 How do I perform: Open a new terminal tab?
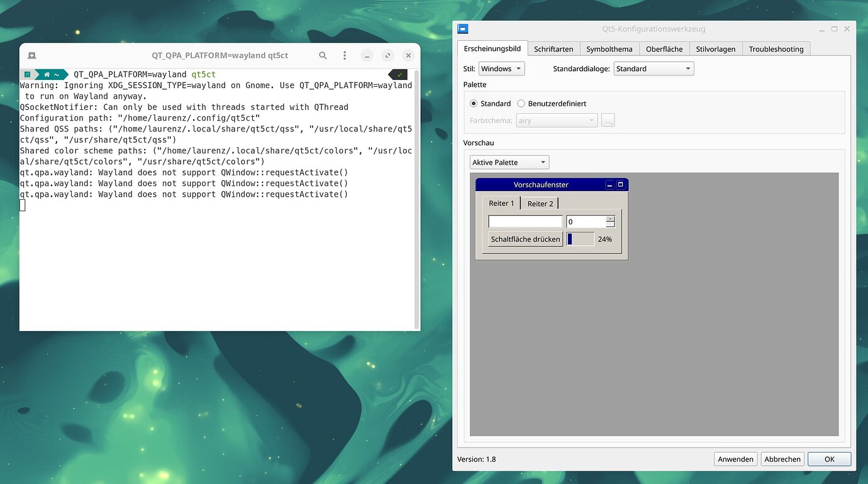click(31, 55)
